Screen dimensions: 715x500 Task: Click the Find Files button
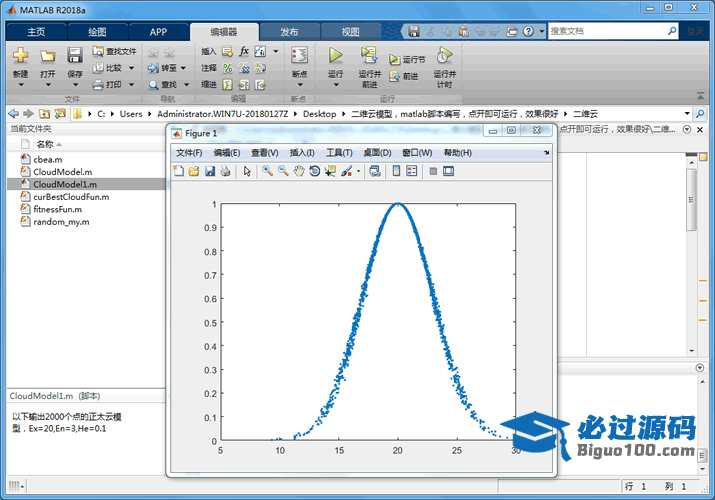(x=114, y=51)
